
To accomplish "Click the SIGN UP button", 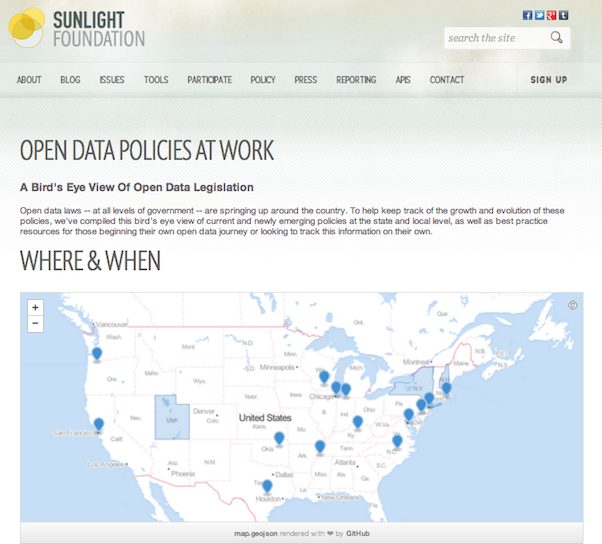I will (x=548, y=80).
